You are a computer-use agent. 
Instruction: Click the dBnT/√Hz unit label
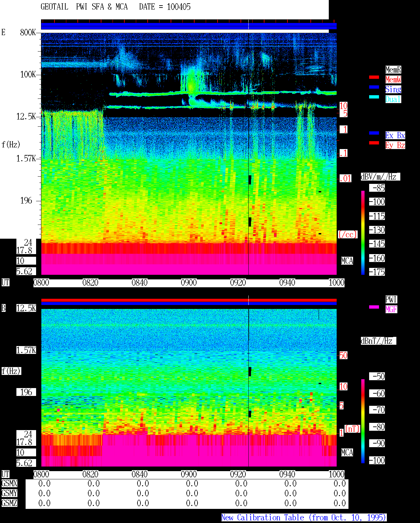click(x=378, y=341)
